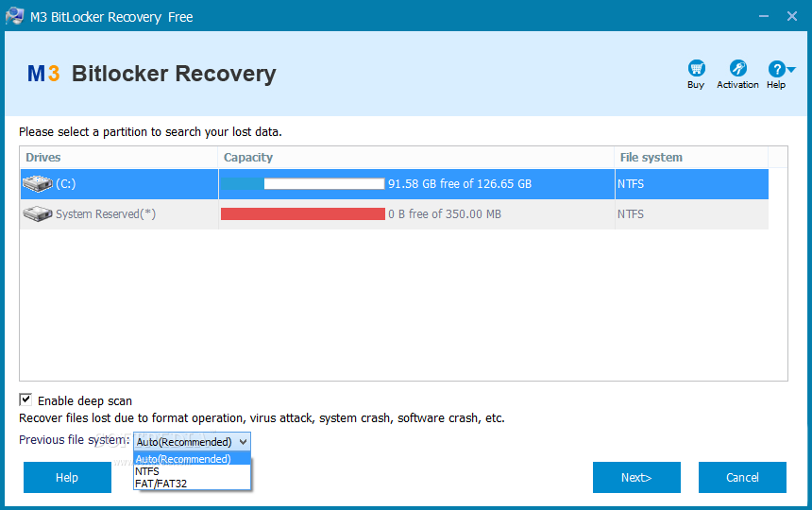The image size is (812, 510).
Task: Close the M3 BitLocker Recovery window
Action: click(792, 16)
